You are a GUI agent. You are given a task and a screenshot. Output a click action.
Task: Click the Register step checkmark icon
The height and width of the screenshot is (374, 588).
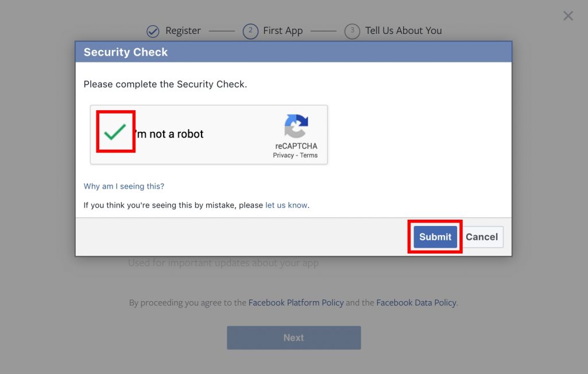click(x=153, y=32)
